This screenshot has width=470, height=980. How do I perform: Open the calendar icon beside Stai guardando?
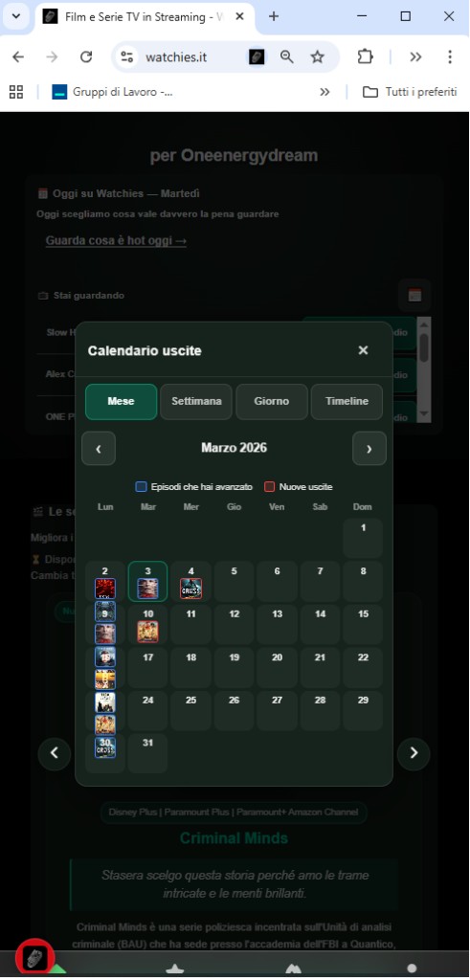pyautogui.click(x=414, y=296)
